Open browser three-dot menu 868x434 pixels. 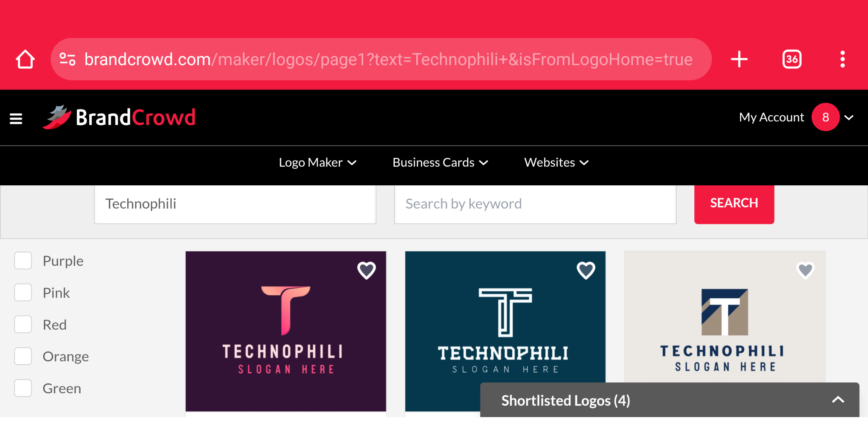842,59
